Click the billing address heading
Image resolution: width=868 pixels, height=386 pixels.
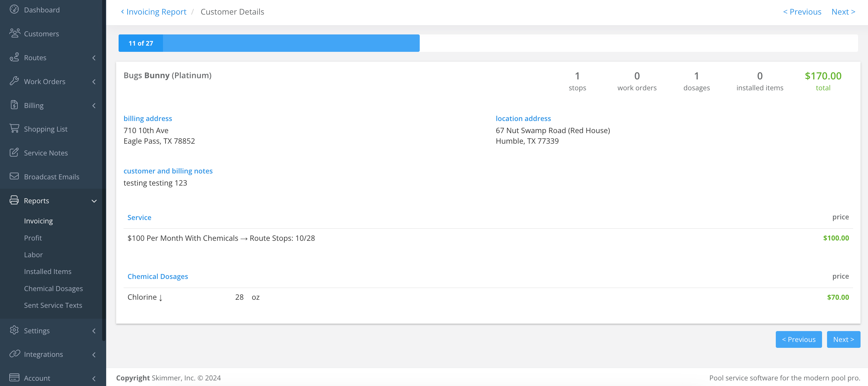pyautogui.click(x=147, y=119)
